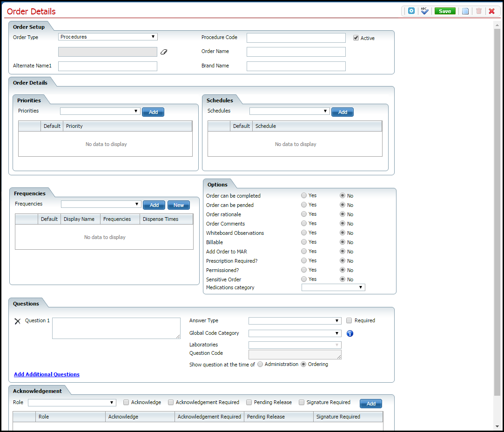Run the ABC spell check icon
504x432 pixels.
click(424, 11)
